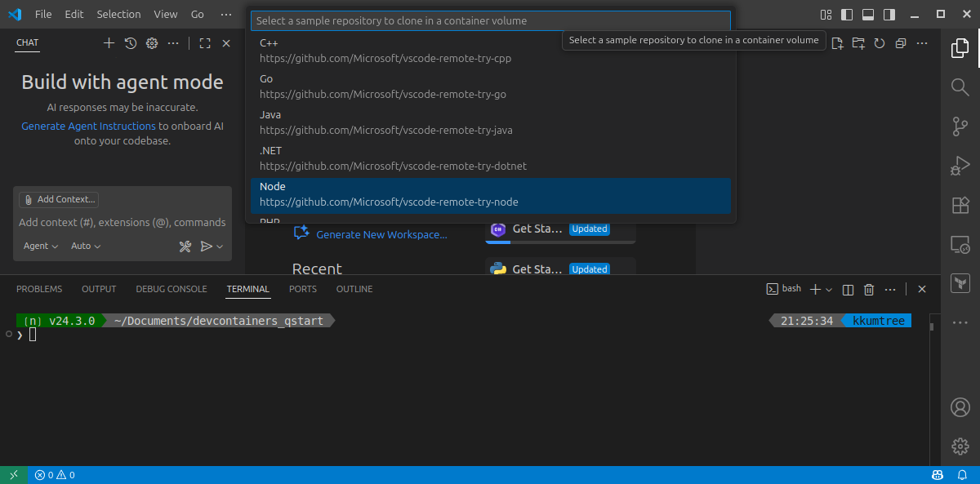Image resolution: width=980 pixels, height=484 pixels.
Task: Open the Extensions view
Action: point(960,205)
